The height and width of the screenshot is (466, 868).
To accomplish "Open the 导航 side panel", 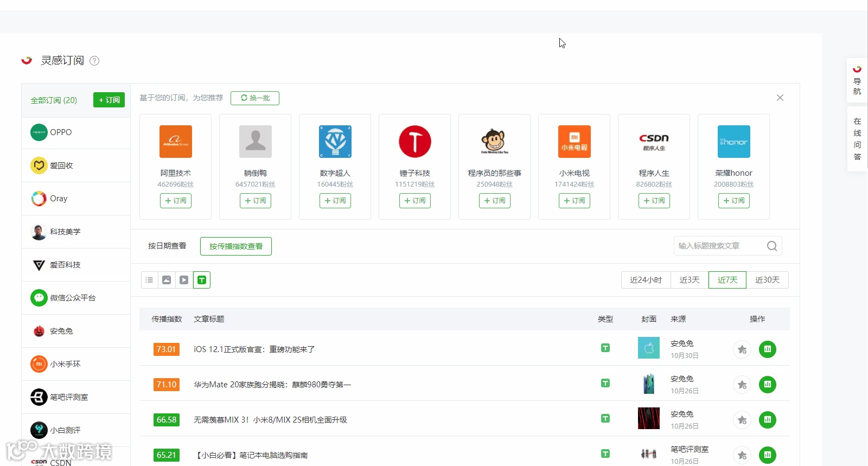I will (857, 80).
